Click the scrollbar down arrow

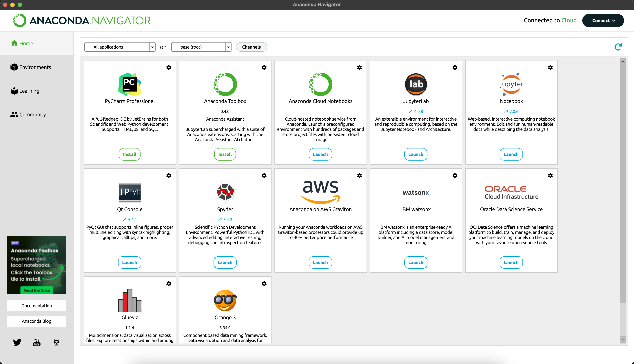(x=623, y=340)
